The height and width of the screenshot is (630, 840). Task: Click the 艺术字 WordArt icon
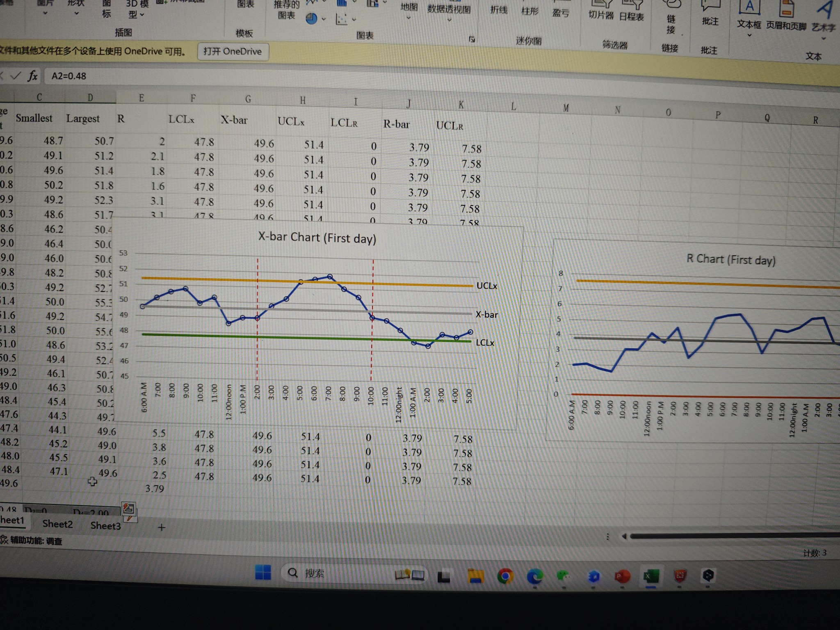pos(824,16)
